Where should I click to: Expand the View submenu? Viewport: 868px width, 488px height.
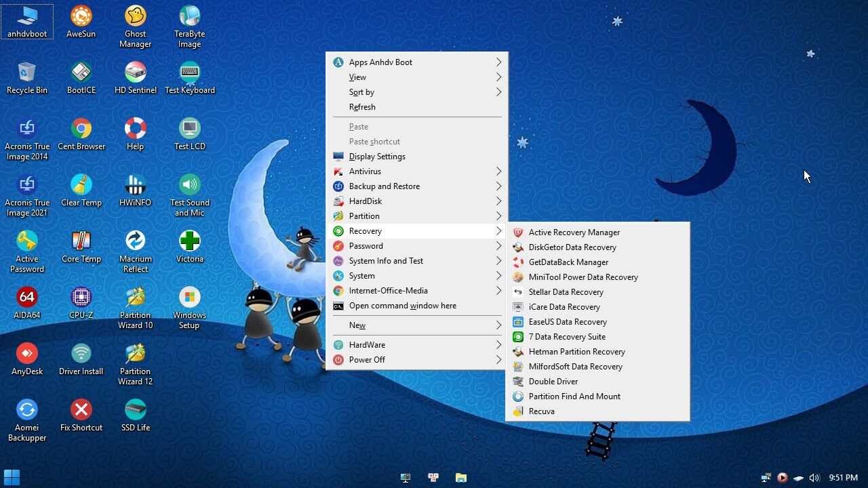[417, 77]
